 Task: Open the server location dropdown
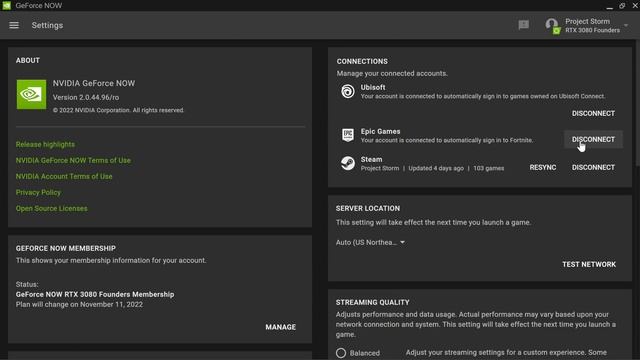[x=370, y=242]
